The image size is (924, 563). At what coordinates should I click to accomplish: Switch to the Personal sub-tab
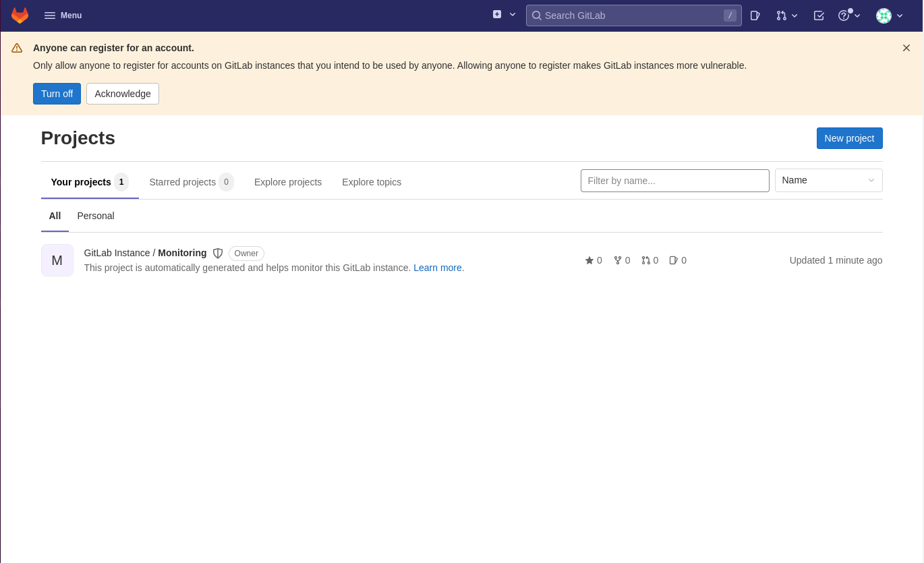[x=96, y=216]
